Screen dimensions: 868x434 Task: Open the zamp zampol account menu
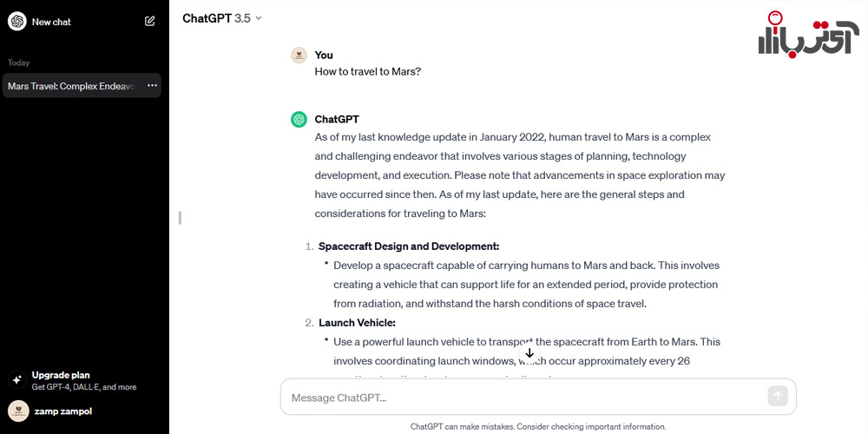pos(84,411)
